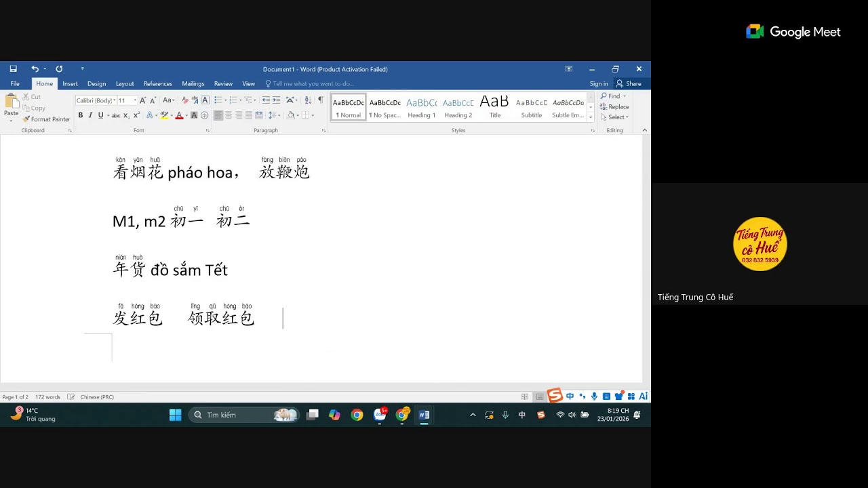Apply numbered list formatting
Image resolution: width=868 pixels, height=488 pixels.
[233, 100]
